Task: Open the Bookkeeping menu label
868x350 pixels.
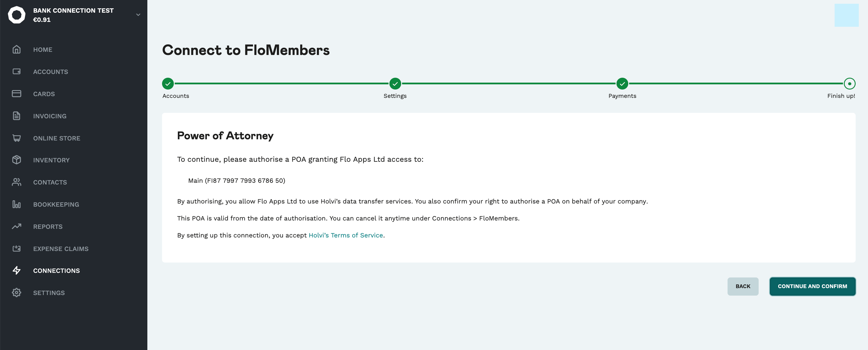Action: [x=56, y=204]
